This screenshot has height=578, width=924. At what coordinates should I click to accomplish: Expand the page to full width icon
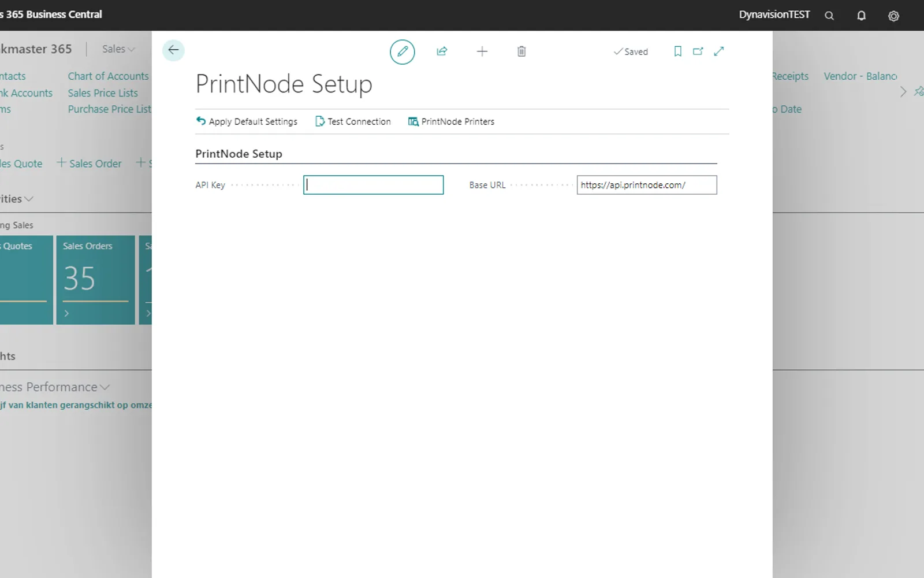(719, 51)
